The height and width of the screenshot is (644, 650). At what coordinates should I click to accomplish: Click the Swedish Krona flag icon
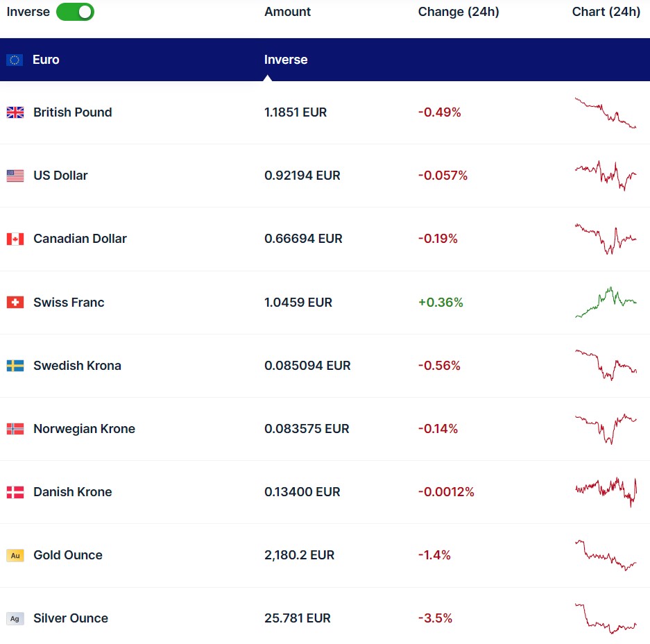click(x=15, y=366)
